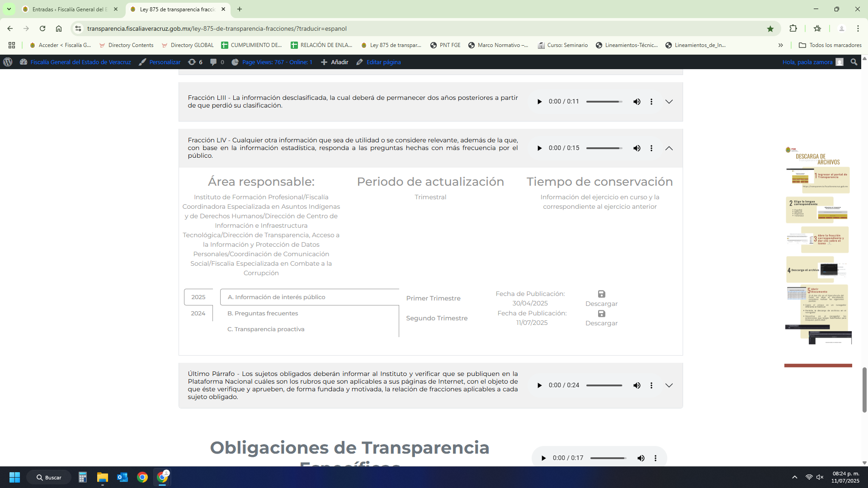Mute the Último Párrafo audio player
Image resolution: width=868 pixels, height=488 pixels.
click(637, 385)
